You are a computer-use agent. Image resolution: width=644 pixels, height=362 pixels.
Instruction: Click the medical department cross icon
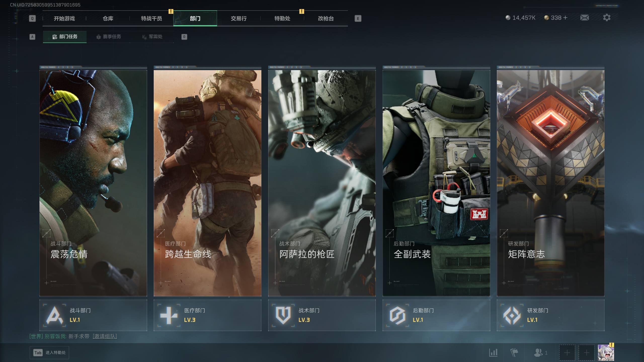[169, 315]
